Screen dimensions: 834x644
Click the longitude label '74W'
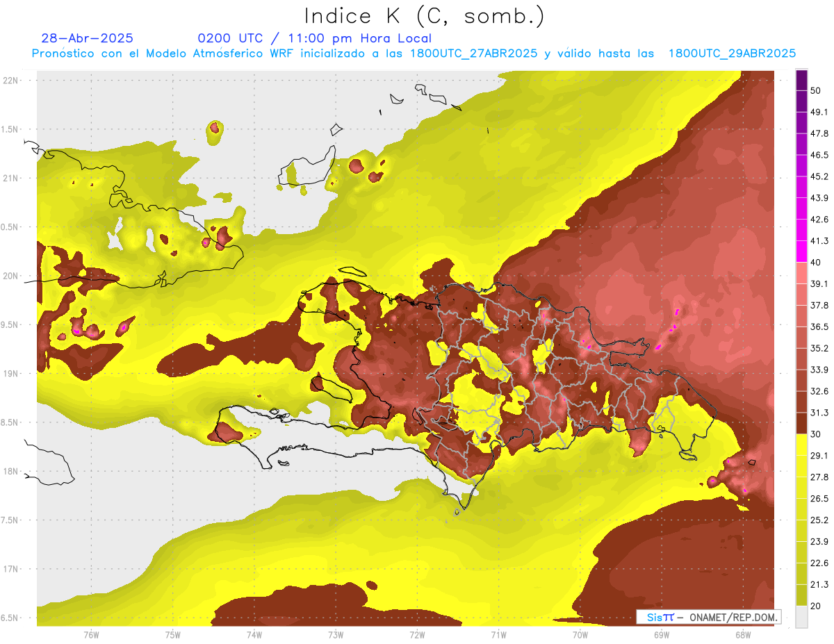pyautogui.click(x=254, y=635)
